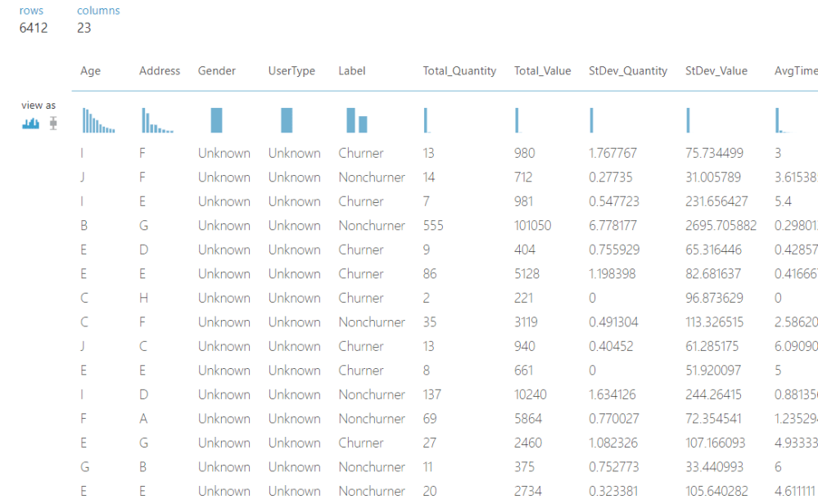Select the Label column histogram
This screenshot has width=818, height=504.
pos(356,120)
